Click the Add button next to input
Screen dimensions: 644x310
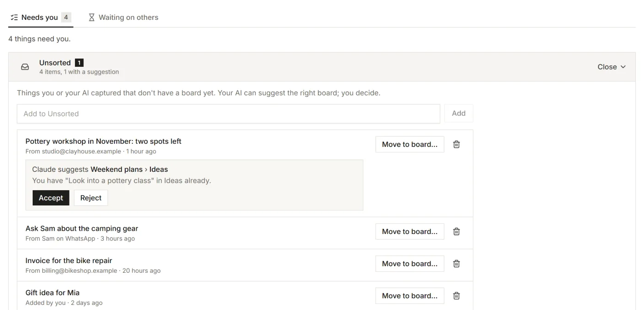[459, 113]
